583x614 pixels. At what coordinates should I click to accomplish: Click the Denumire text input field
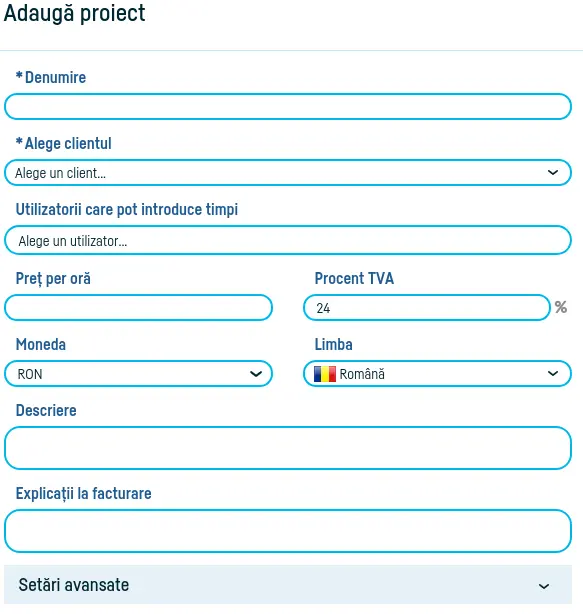coord(288,107)
